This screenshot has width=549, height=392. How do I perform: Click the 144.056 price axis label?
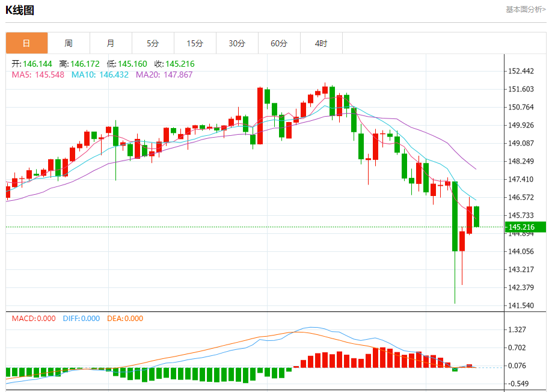521,251
